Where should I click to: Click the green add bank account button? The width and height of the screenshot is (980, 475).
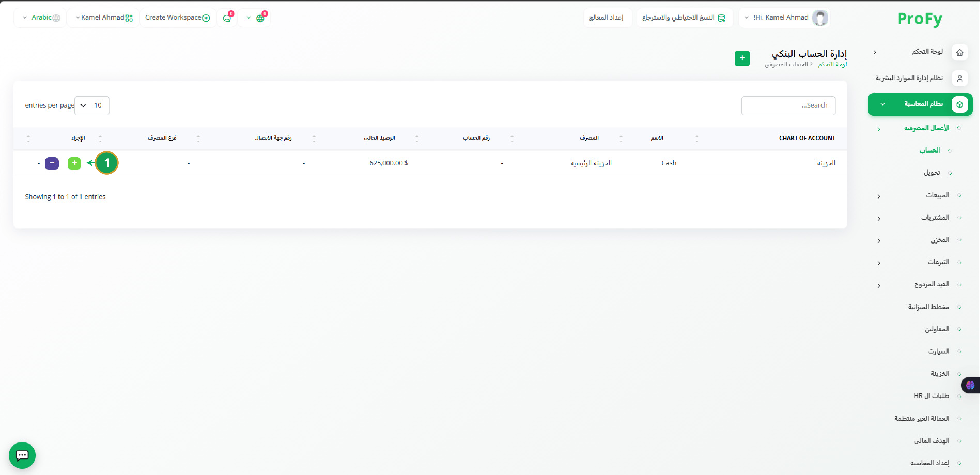[742, 58]
